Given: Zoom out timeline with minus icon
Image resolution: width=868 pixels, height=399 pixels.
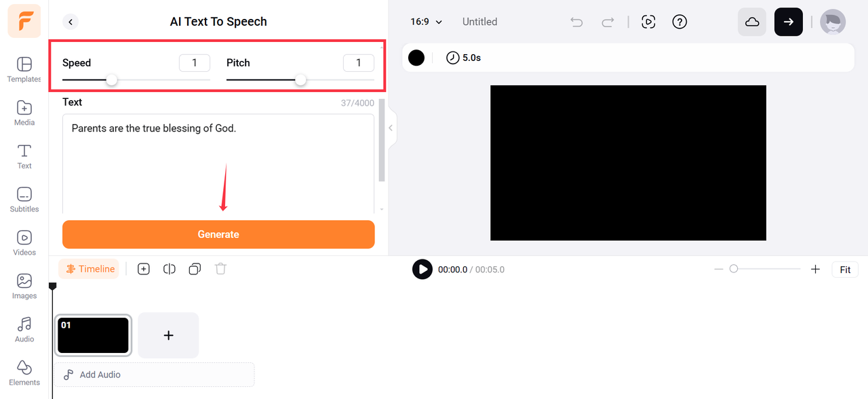Looking at the screenshot, I should click(719, 269).
